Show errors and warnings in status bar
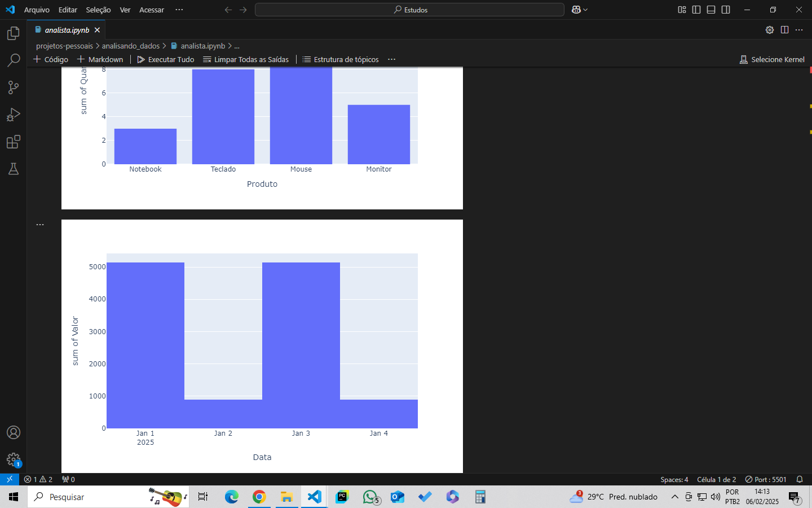 click(x=38, y=479)
